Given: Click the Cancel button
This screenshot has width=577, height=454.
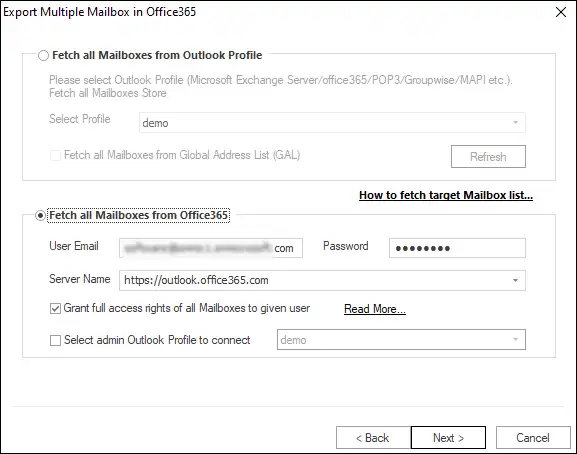Looking at the screenshot, I should point(533,438).
